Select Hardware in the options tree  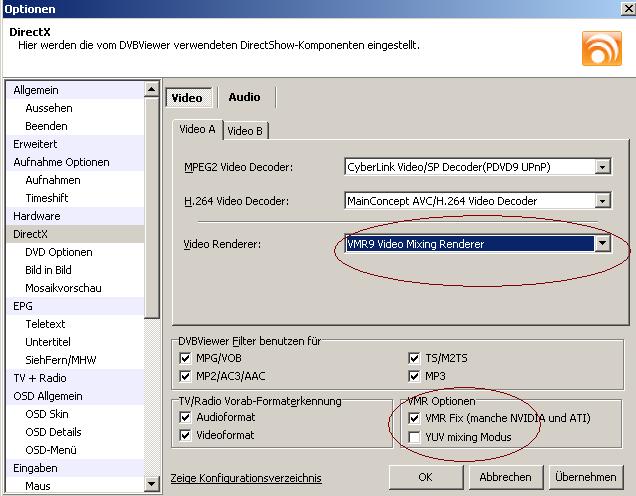pyautogui.click(x=37, y=216)
